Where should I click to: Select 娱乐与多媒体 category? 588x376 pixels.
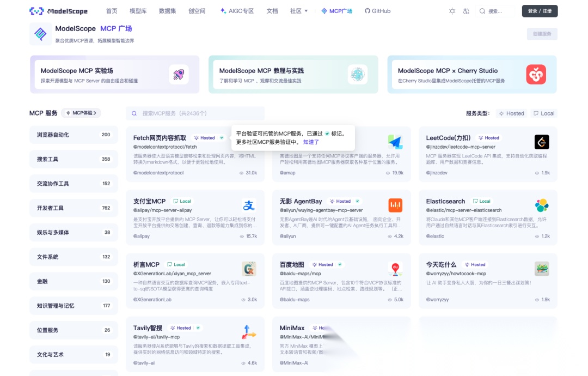click(x=73, y=232)
